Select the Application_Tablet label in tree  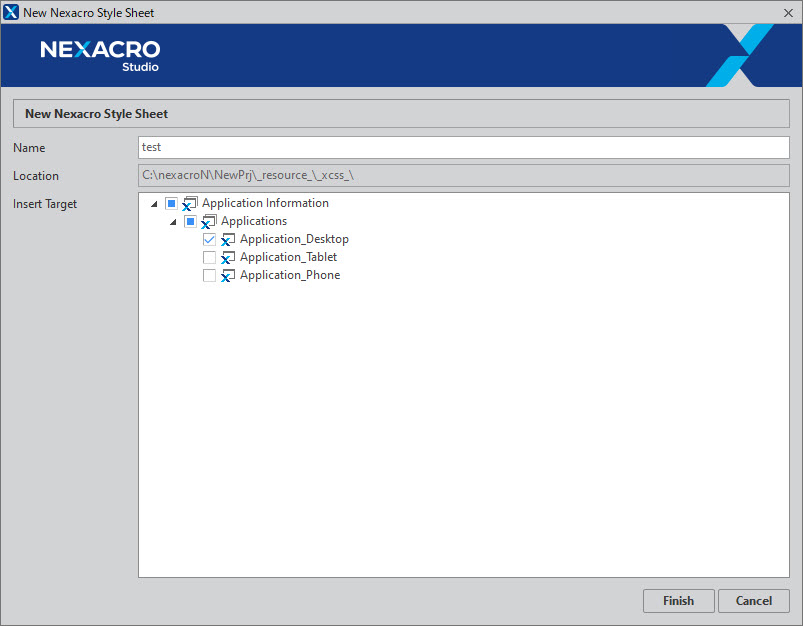click(288, 258)
